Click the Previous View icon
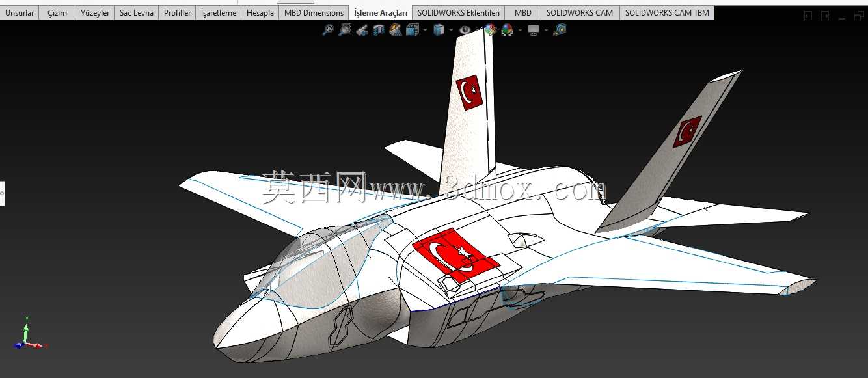Screen dimensions: 868x378 point(362,30)
